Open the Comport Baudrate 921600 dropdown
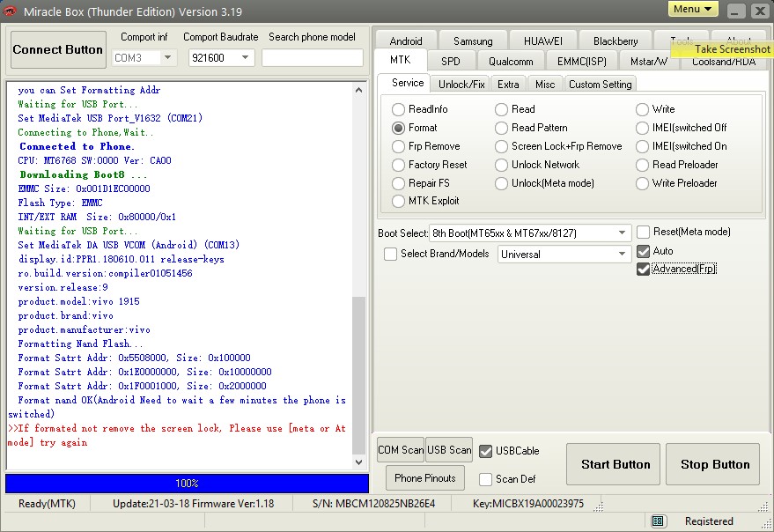Screen dimensions: 774x532 coord(246,58)
